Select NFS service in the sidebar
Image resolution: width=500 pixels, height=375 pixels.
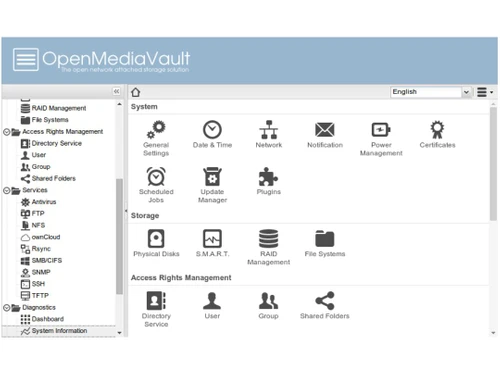point(33,225)
